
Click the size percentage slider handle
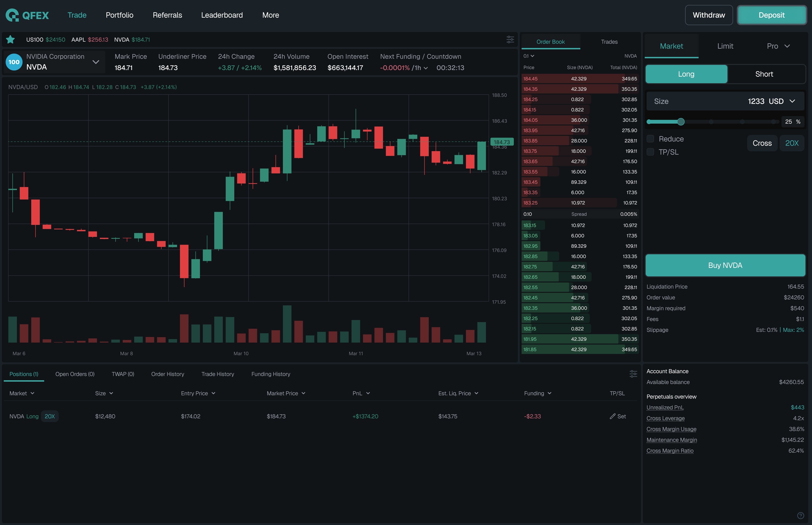(x=681, y=122)
